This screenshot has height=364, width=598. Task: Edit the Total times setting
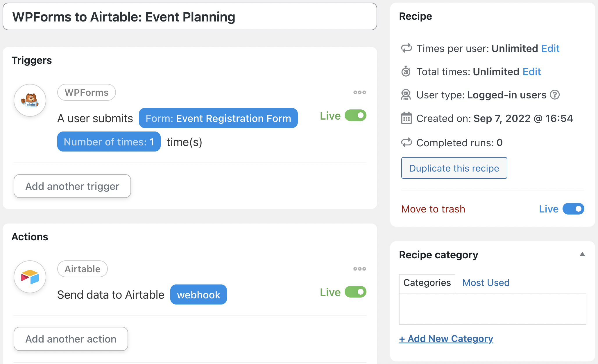pos(531,71)
